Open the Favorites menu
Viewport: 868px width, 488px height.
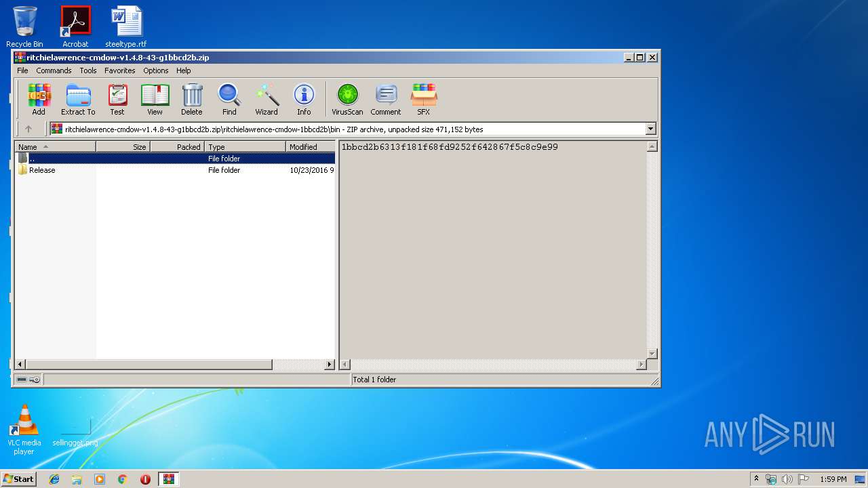click(119, 70)
